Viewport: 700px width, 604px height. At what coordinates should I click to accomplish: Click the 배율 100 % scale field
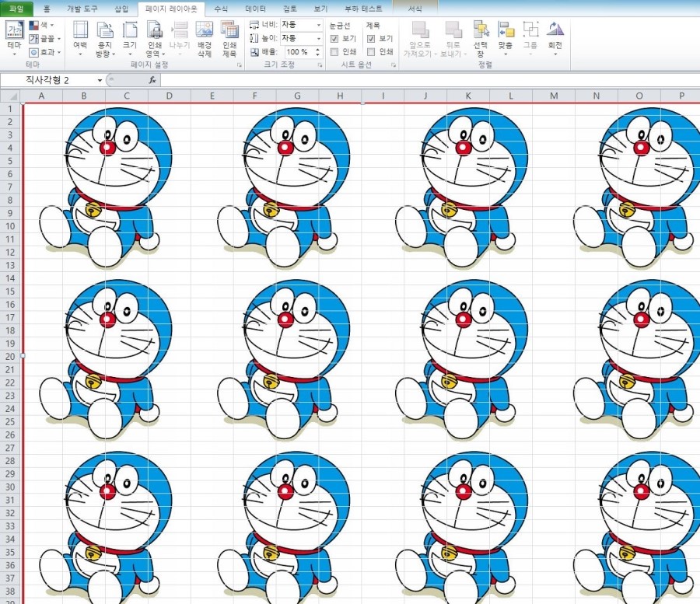coord(299,52)
